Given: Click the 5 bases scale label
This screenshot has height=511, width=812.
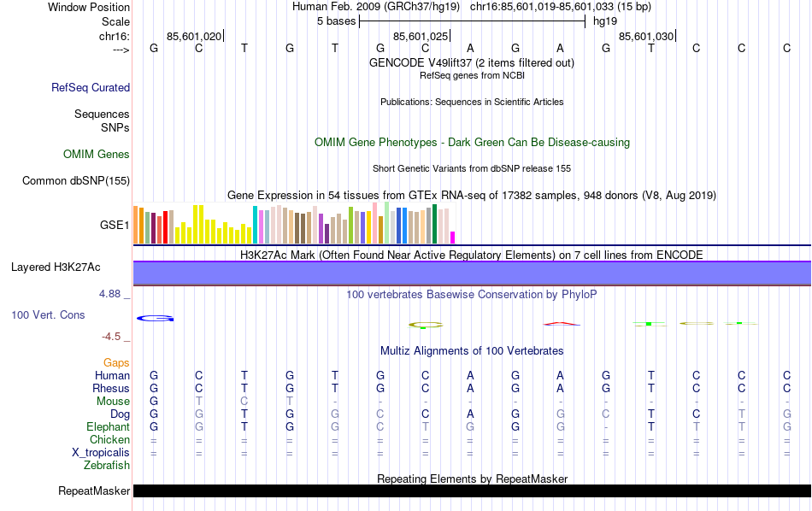Looking at the screenshot, I should (x=337, y=21).
